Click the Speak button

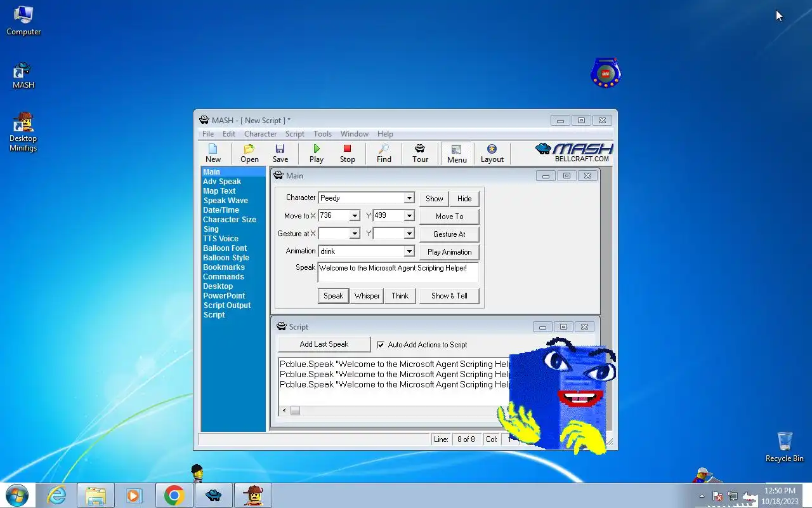[x=333, y=296]
